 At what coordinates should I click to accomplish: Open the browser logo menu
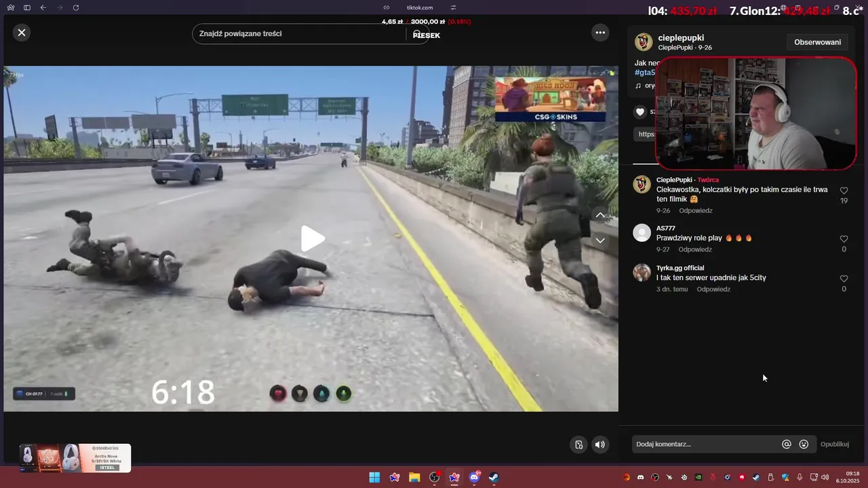coord(11,7)
